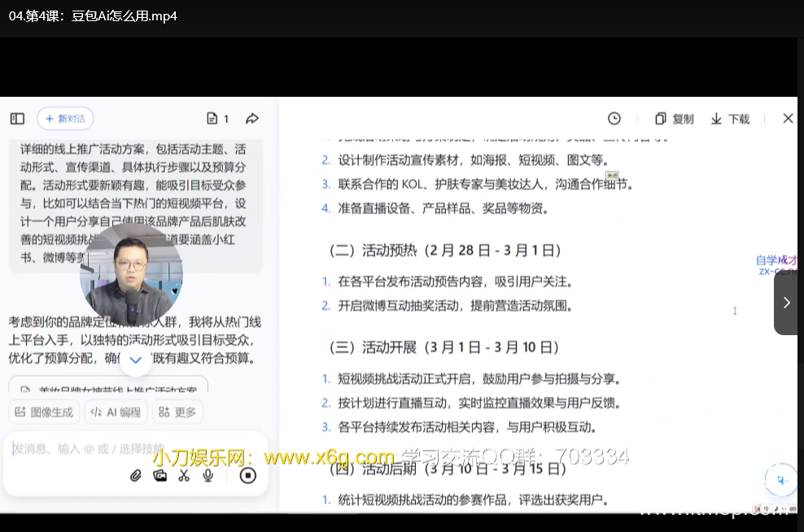
Task: Click the scissors screenshot icon
Action: pyautogui.click(x=184, y=476)
